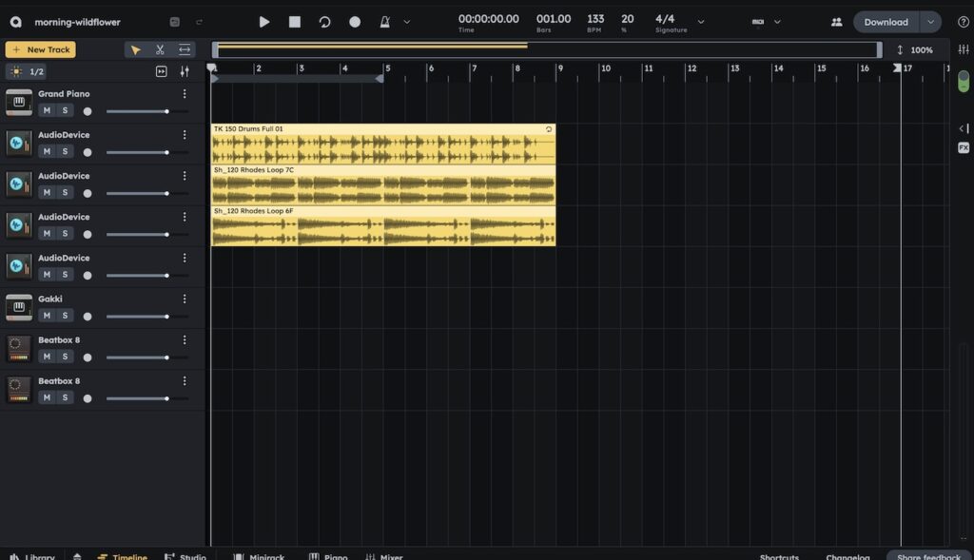
Task: Switch to the Studio tab
Action: pos(186,556)
